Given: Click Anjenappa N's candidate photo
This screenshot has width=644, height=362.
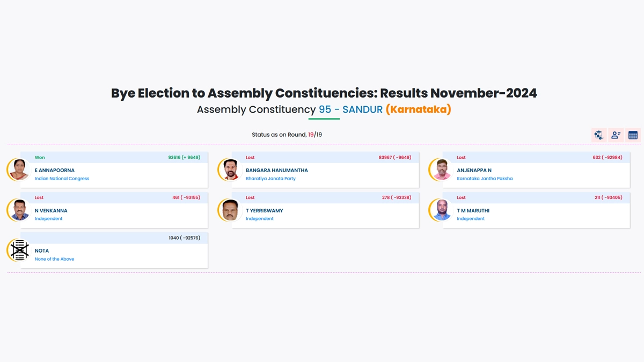Looking at the screenshot, I should click(442, 170).
